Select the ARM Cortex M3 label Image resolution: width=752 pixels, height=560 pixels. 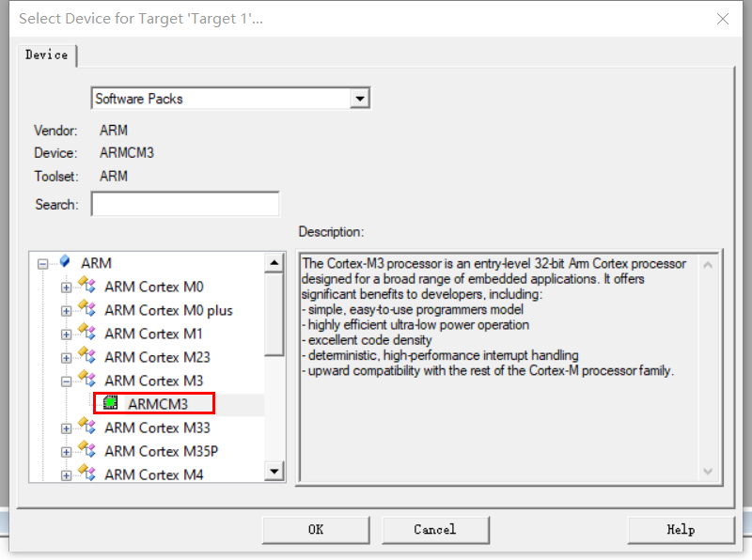pyautogui.click(x=154, y=381)
